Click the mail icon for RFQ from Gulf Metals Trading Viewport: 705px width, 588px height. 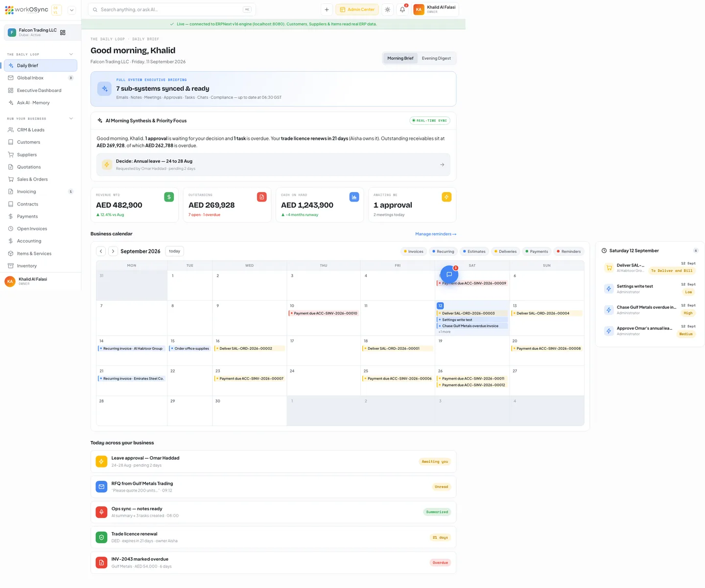[101, 487]
